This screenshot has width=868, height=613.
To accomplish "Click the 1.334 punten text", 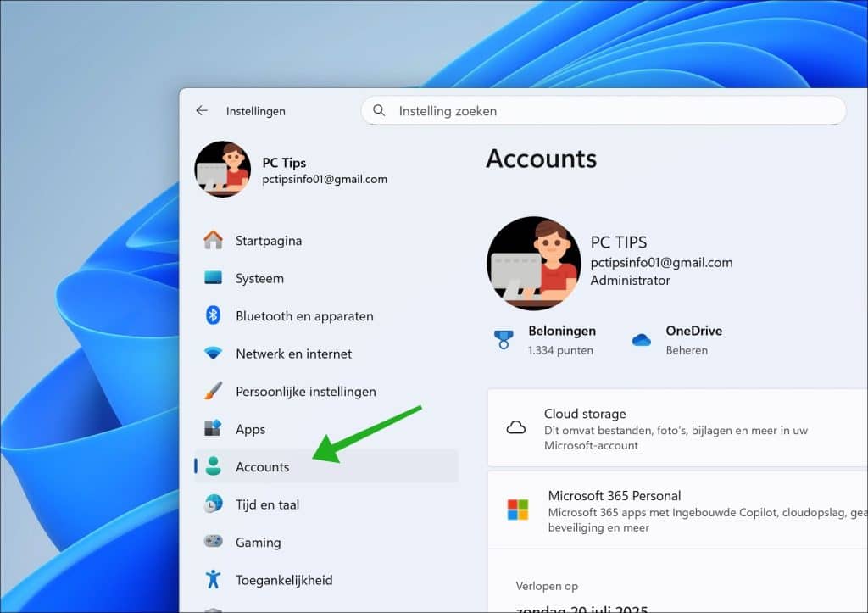I will click(560, 350).
